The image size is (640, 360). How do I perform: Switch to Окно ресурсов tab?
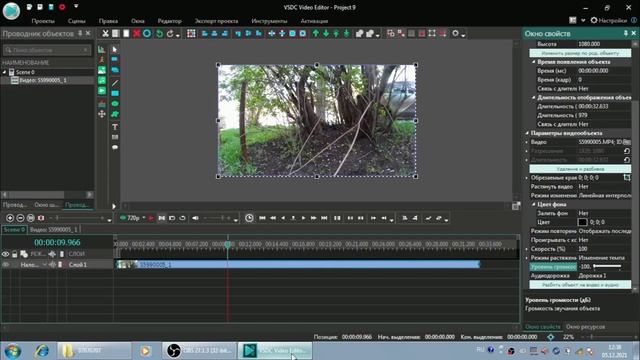click(x=585, y=327)
